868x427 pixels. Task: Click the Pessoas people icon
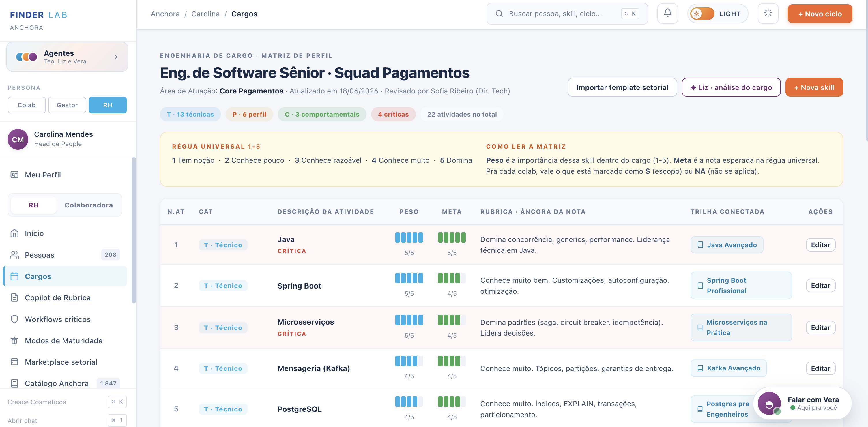pos(14,255)
